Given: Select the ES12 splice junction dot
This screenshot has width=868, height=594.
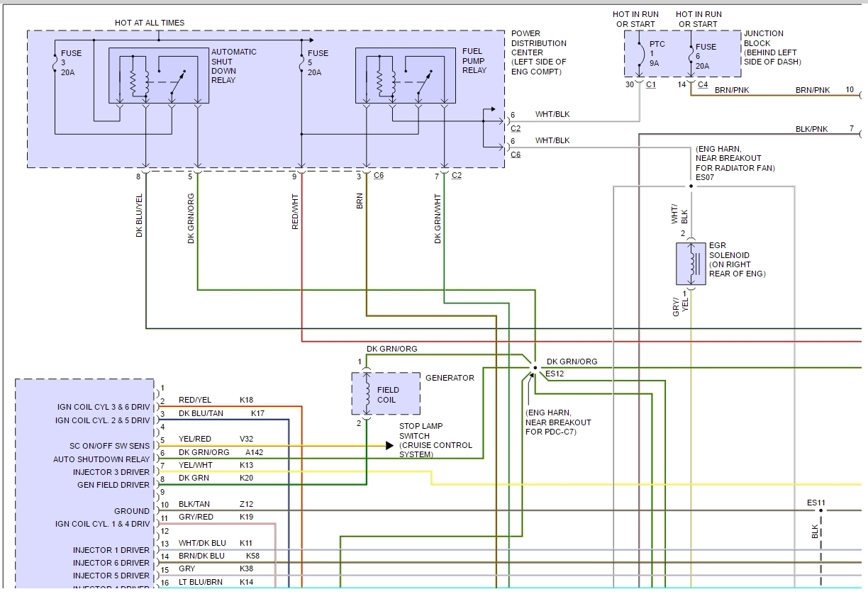Looking at the screenshot, I should (535, 368).
